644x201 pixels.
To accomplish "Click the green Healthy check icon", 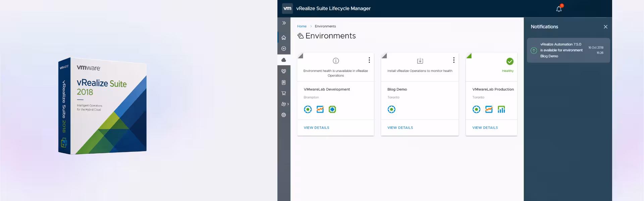I will (x=510, y=61).
